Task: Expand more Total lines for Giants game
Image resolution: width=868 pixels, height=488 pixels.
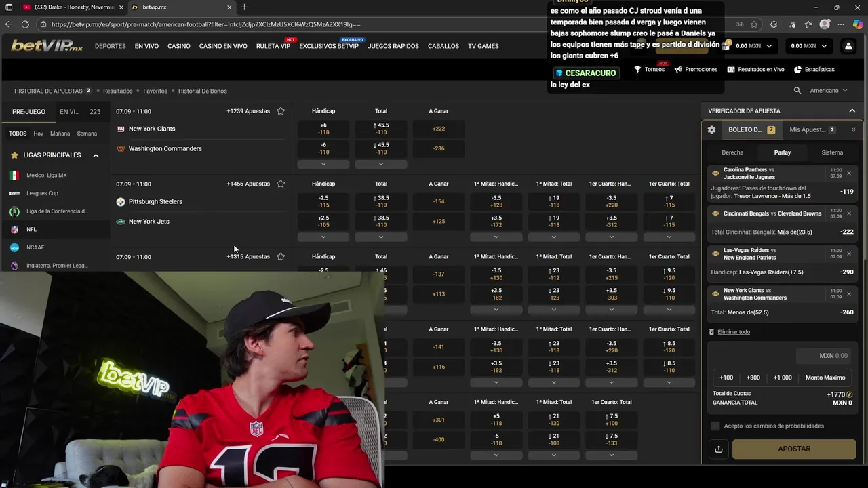Action: pos(381,164)
